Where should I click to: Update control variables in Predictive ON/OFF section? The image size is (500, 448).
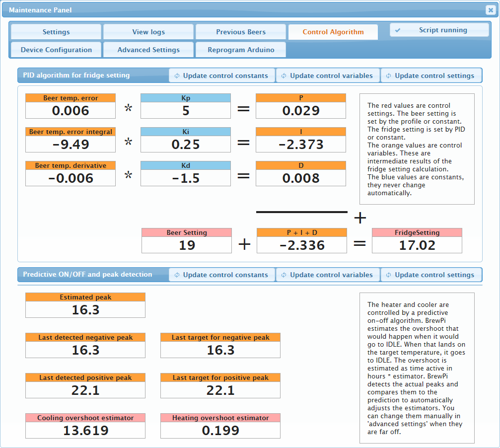click(327, 275)
